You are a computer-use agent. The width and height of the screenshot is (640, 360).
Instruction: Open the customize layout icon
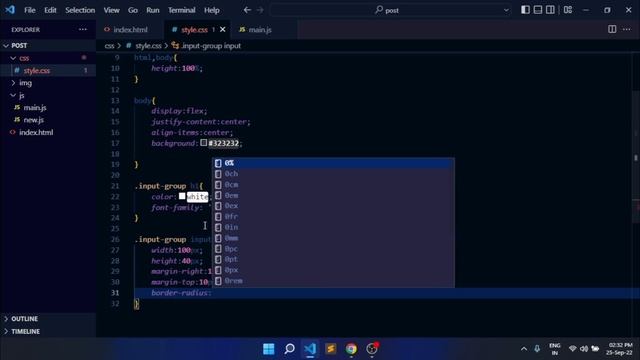coord(568,10)
